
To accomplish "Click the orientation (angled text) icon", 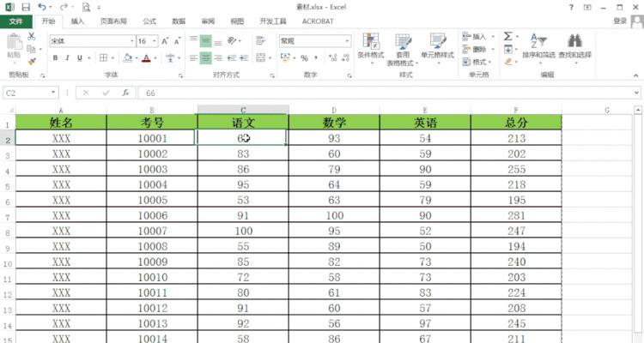I will pyautogui.click(x=232, y=40).
